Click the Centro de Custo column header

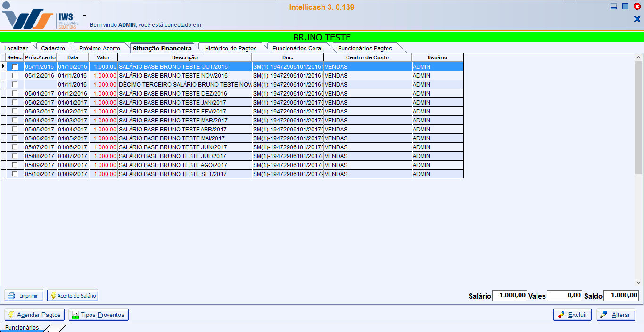[x=367, y=57]
